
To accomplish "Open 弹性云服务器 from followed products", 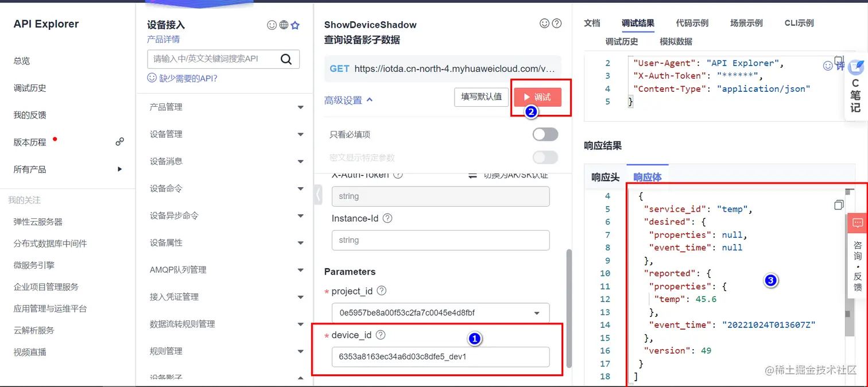I will click(x=38, y=222).
